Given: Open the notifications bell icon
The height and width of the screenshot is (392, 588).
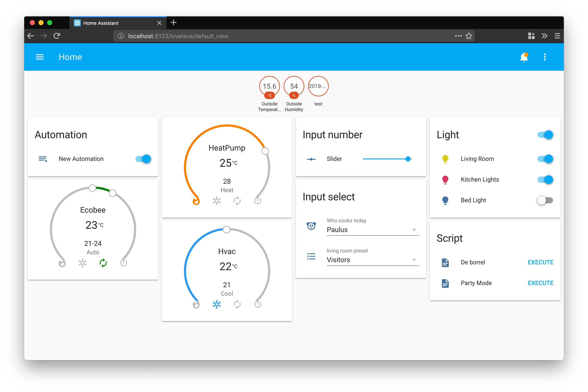Looking at the screenshot, I should [x=524, y=57].
